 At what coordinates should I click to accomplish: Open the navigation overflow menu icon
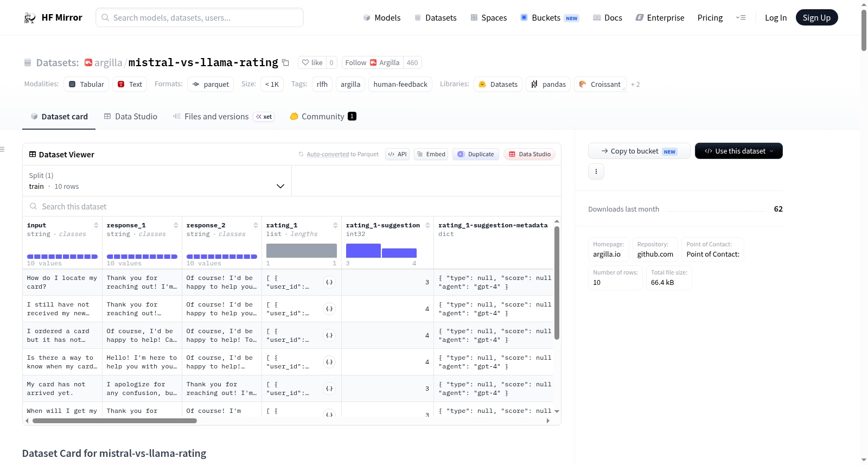click(741, 17)
